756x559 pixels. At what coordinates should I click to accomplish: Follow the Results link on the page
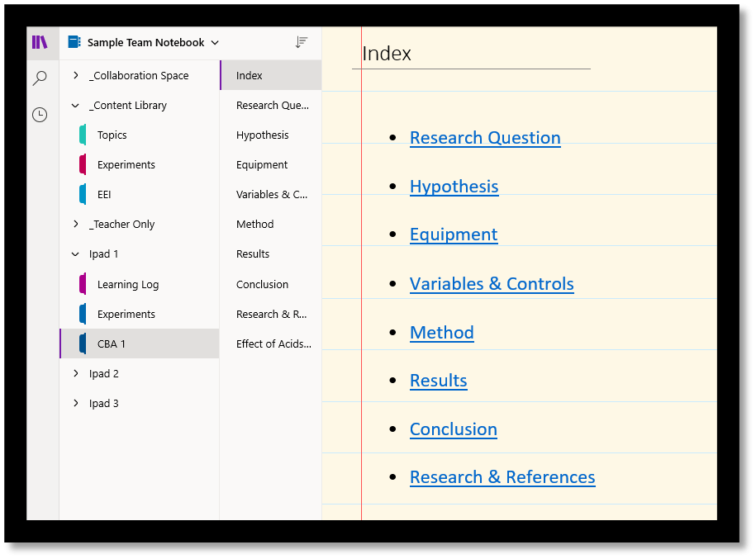pos(438,381)
